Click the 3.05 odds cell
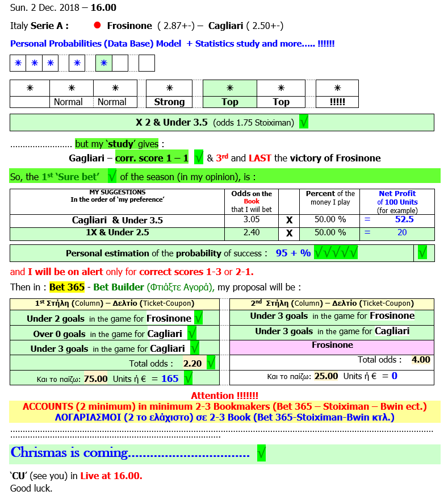This screenshot has height=495, width=448. click(x=252, y=219)
